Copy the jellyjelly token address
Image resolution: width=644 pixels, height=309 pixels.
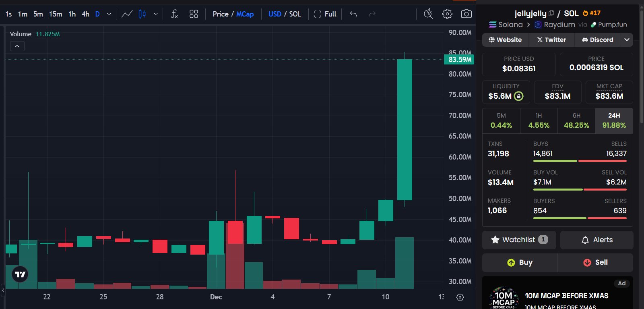coord(551,13)
